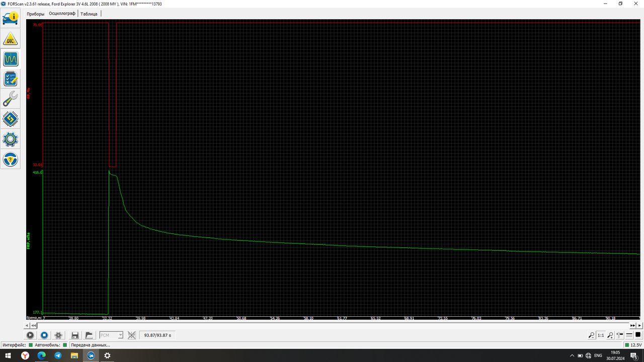
Task: Click the FP % red axis label
Action: click(x=29, y=93)
